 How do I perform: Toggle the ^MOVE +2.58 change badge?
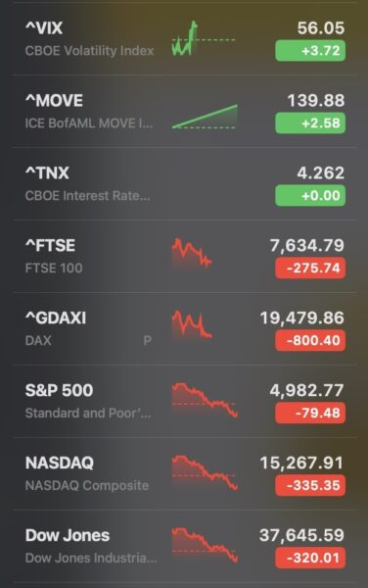(310, 123)
